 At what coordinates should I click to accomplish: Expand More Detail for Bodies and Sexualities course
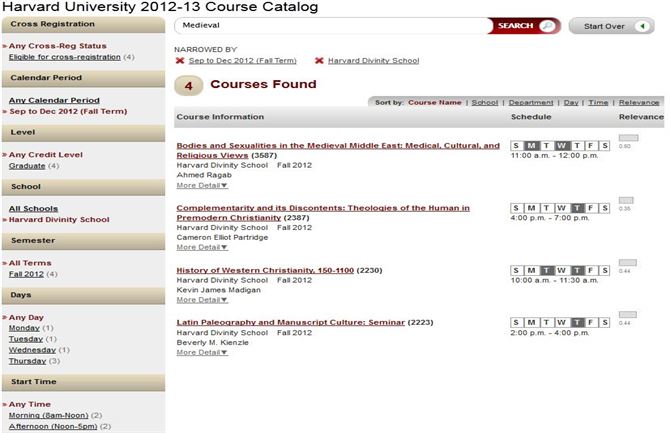(202, 186)
